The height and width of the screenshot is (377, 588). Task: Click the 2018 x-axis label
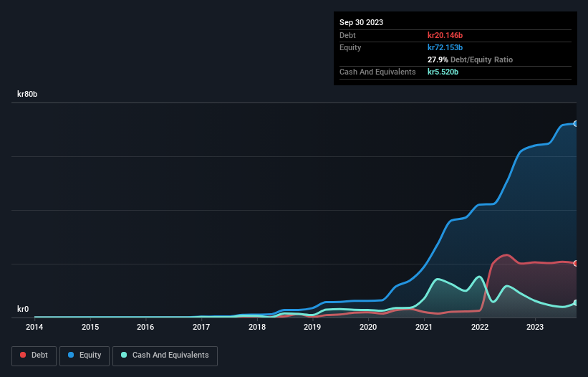257,327
